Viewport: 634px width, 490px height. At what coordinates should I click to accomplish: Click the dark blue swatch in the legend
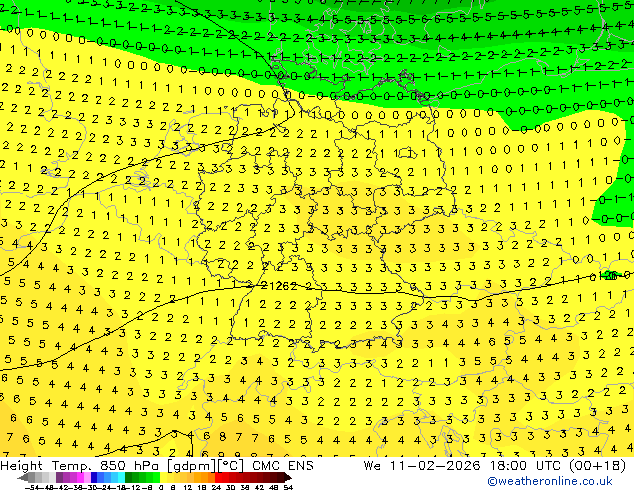point(94,477)
